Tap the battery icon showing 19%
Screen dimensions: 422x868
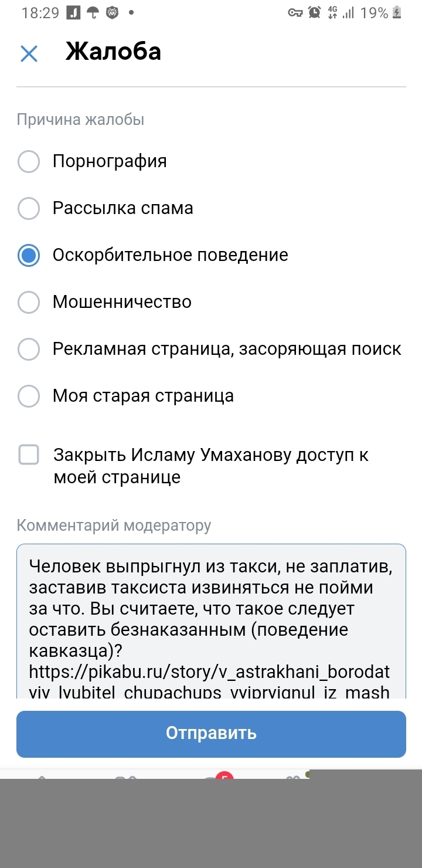click(397, 13)
